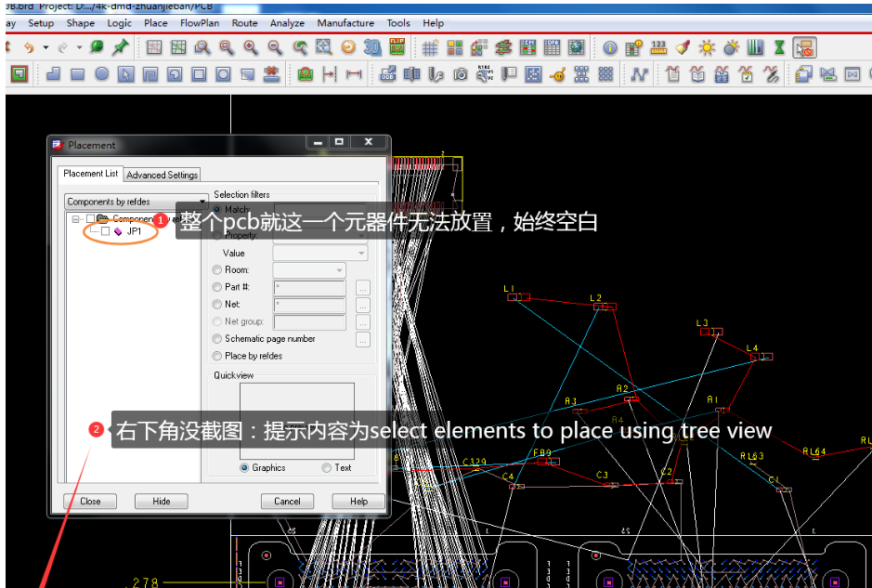
Task: Click the green pushpin icon
Action: point(120,47)
